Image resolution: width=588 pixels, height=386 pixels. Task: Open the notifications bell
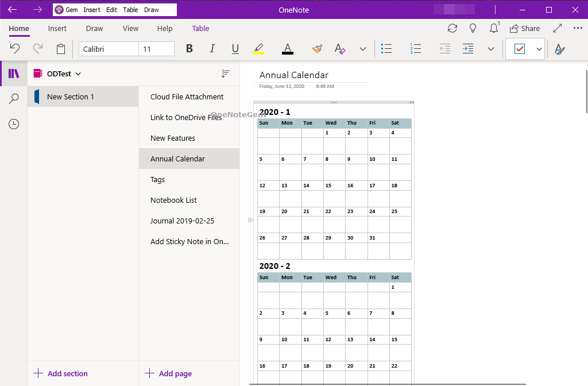[x=494, y=28]
